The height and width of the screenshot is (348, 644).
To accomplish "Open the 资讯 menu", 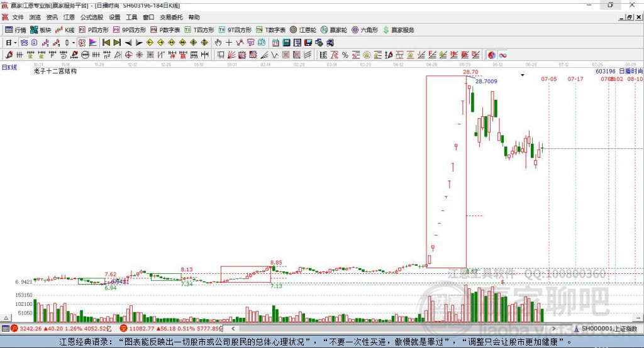I will click(x=52, y=17).
